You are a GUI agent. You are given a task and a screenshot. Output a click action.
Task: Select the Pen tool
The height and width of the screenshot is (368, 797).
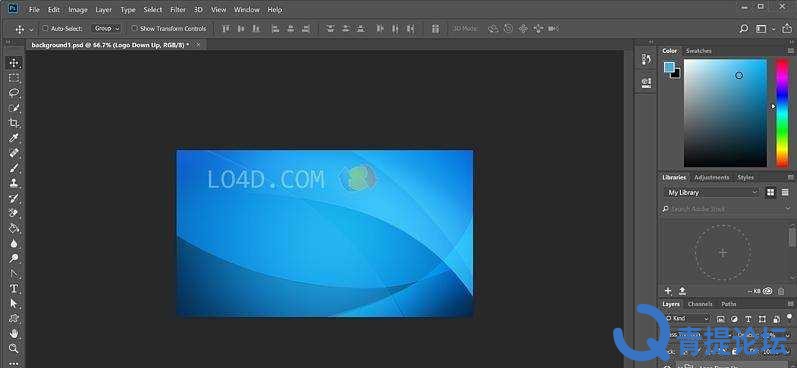click(14, 273)
